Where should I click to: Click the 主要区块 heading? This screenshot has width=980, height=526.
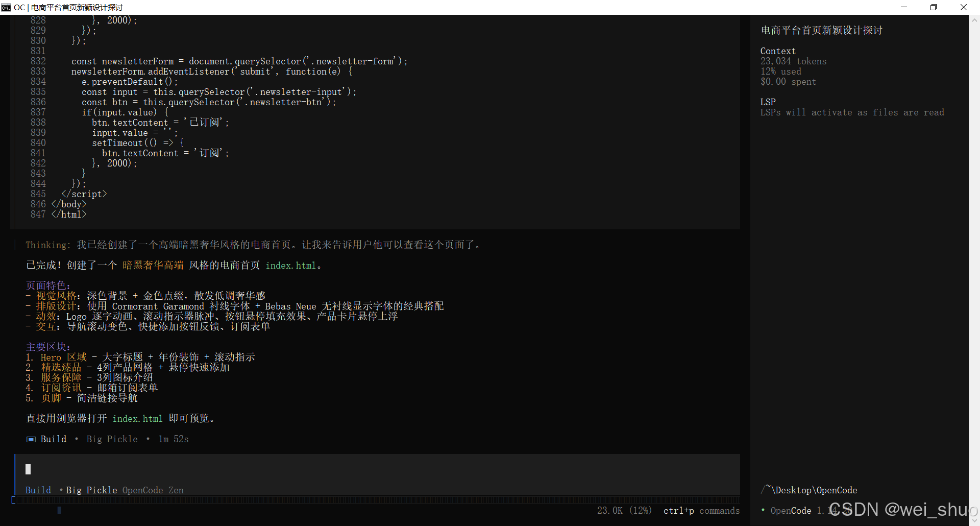[48, 347]
